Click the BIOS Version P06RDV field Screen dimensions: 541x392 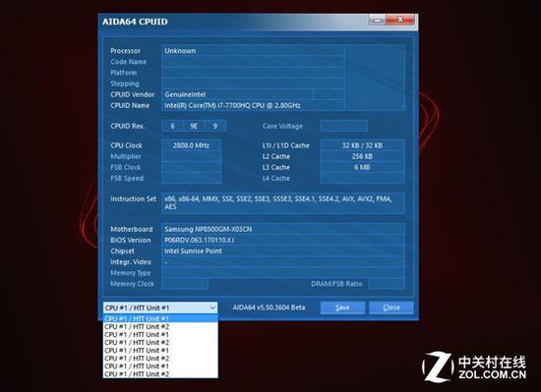[283, 240]
